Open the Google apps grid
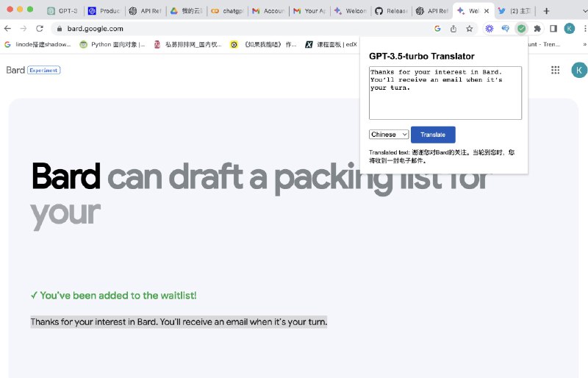 pyautogui.click(x=556, y=70)
